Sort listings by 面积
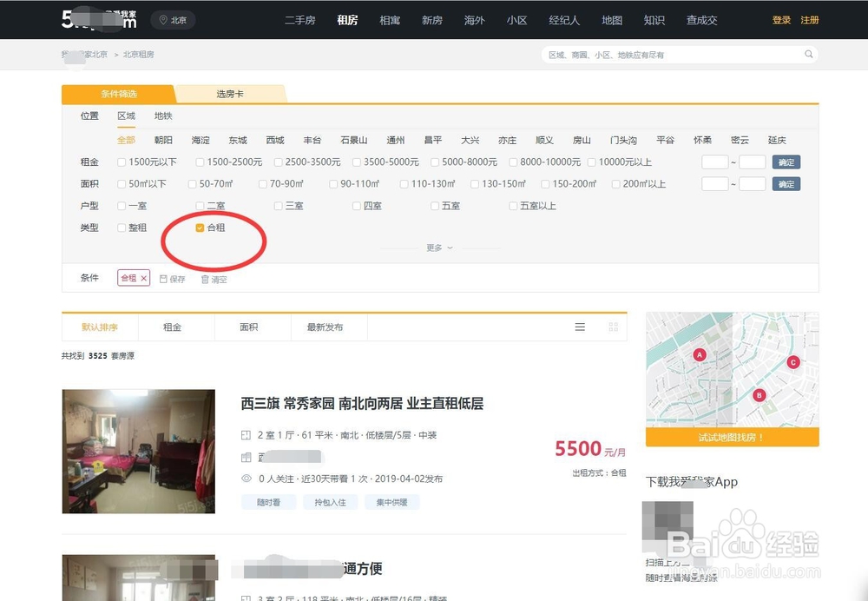 248,327
